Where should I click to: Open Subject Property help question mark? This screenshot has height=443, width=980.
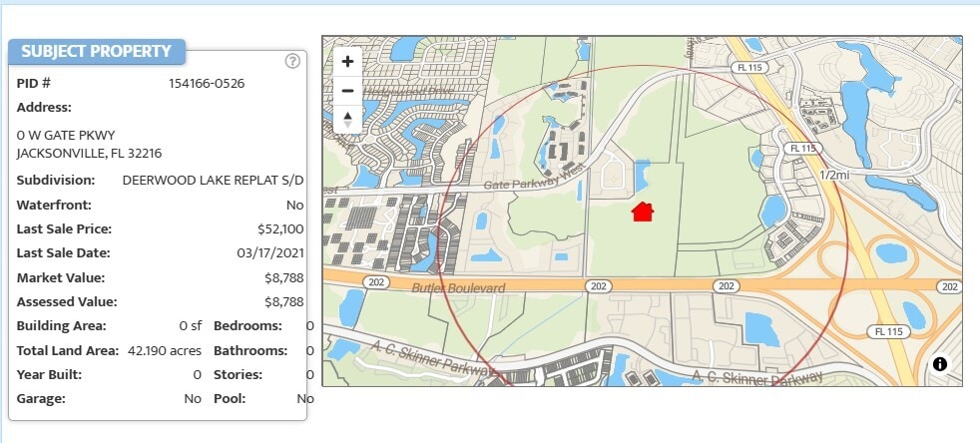tap(292, 61)
